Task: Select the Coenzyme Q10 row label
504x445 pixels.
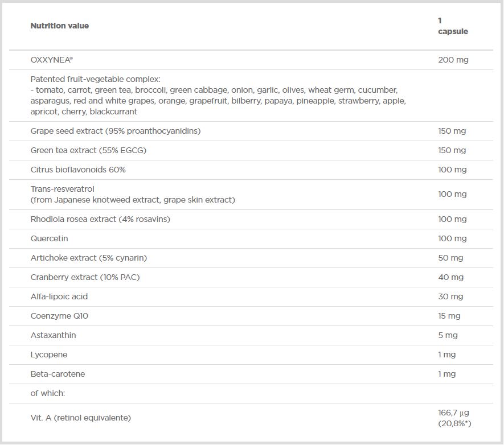Action: 59,316
